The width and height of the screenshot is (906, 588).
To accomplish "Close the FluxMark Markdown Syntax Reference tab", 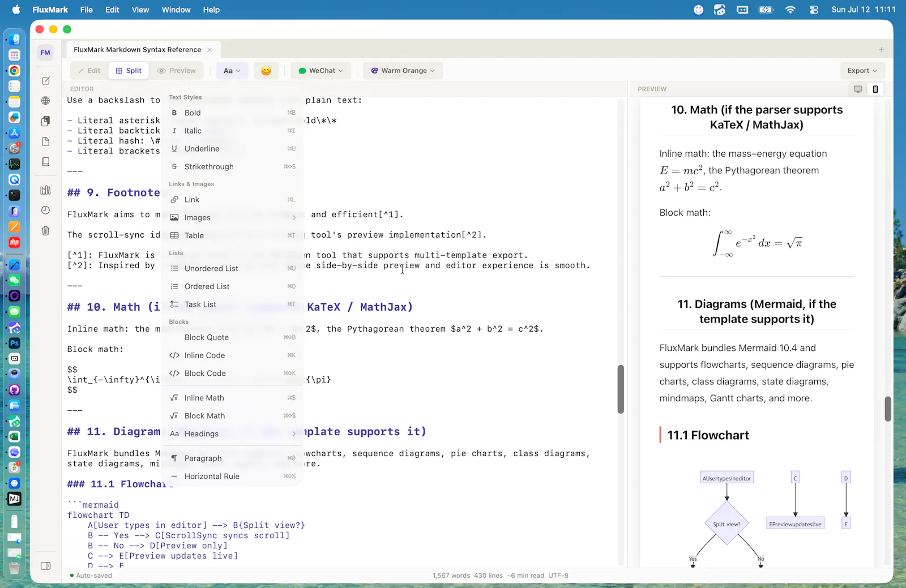I will tap(210, 50).
